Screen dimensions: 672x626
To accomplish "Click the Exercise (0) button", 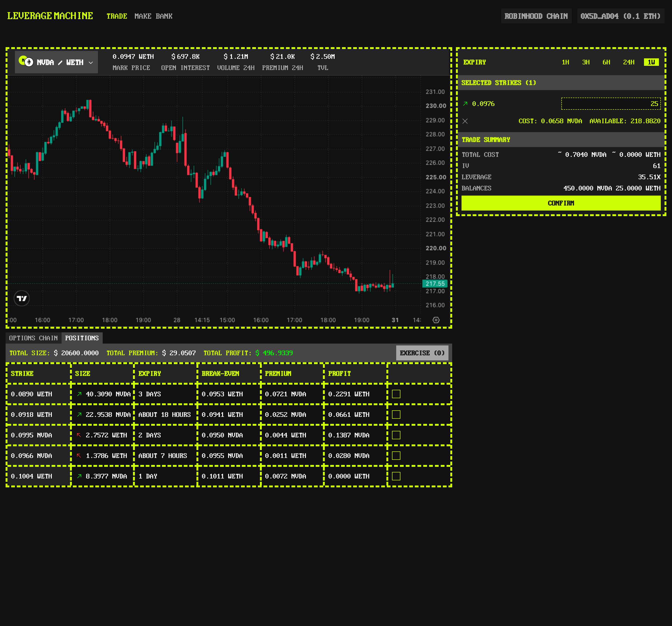I will [x=422, y=353].
